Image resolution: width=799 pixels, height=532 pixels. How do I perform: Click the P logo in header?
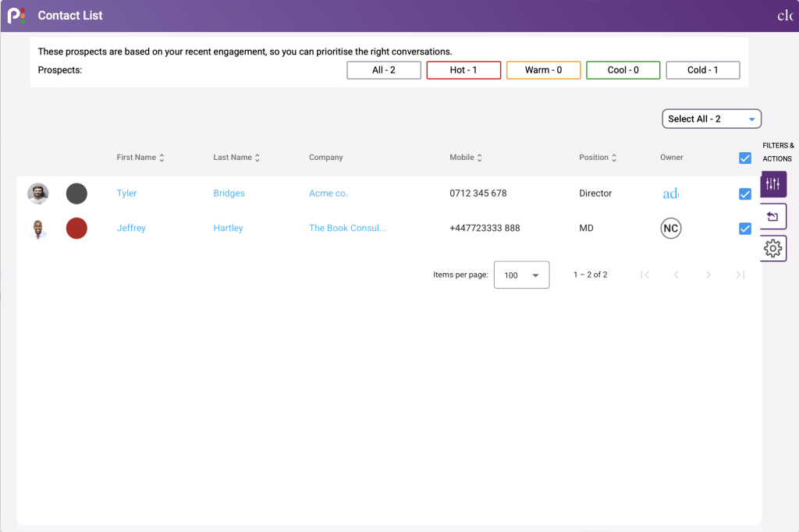16,16
